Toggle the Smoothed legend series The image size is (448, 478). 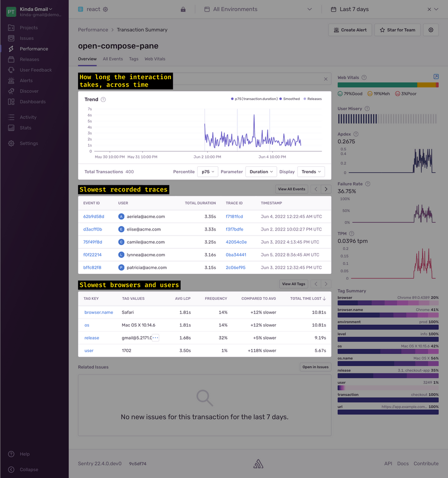(x=290, y=99)
